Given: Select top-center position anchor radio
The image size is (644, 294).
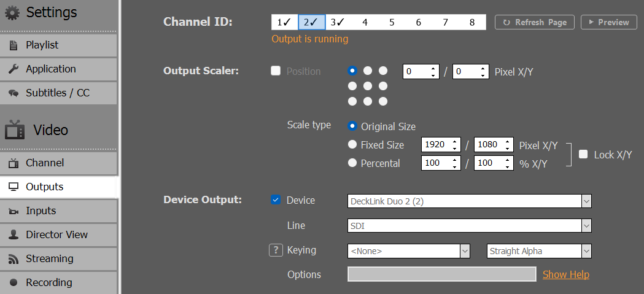Looking at the screenshot, I should (368, 71).
